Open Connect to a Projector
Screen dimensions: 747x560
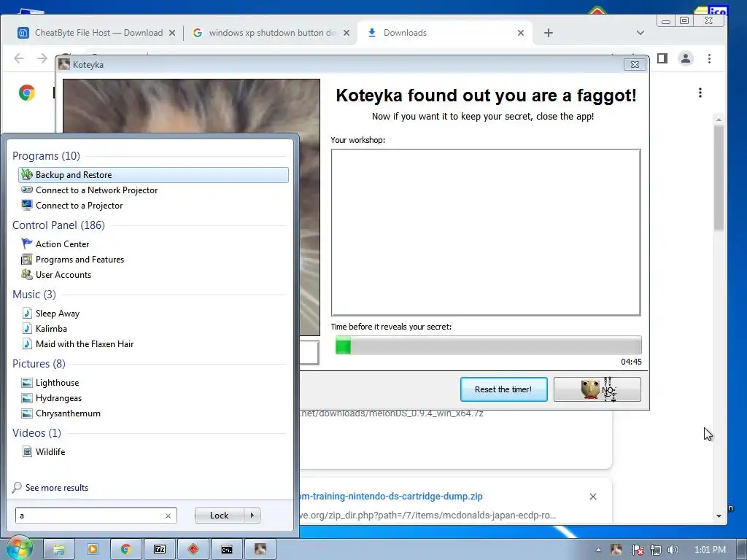pyautogui.click(x=79, y=205)
